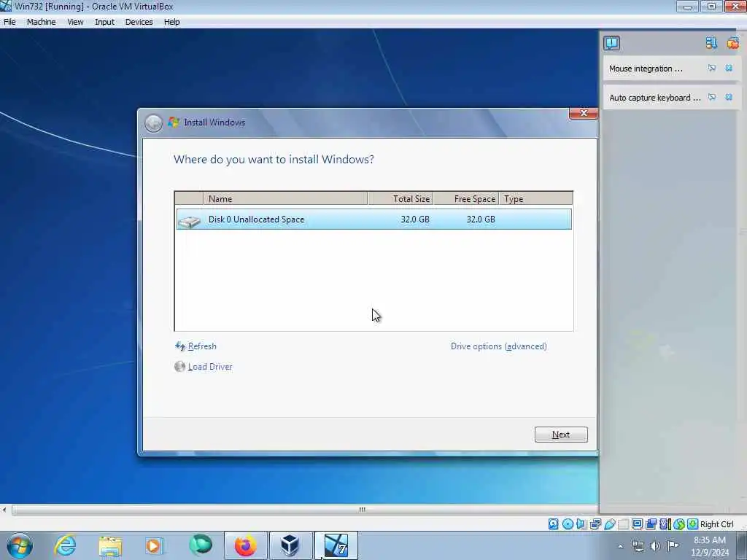
Task: Click the Action Center flag tray icon
Action: point(673,546)
